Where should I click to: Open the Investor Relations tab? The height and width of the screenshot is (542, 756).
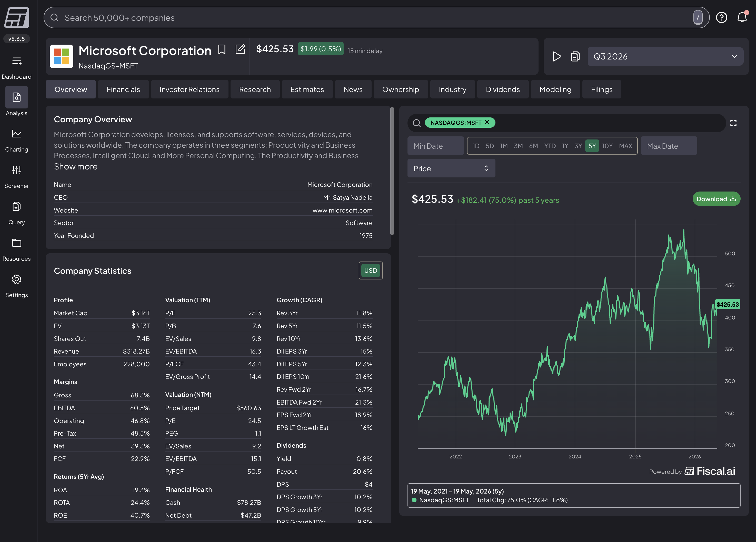point(189,89)
